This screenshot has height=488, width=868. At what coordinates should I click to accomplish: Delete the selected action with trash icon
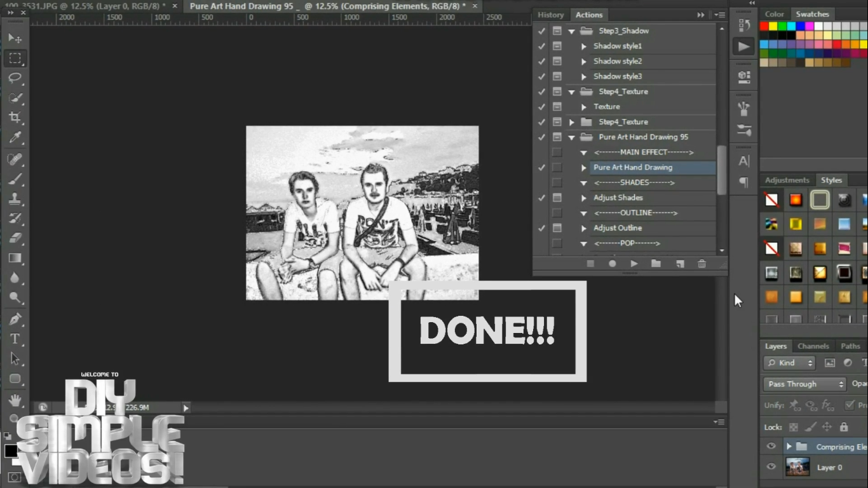coord(702,264)
